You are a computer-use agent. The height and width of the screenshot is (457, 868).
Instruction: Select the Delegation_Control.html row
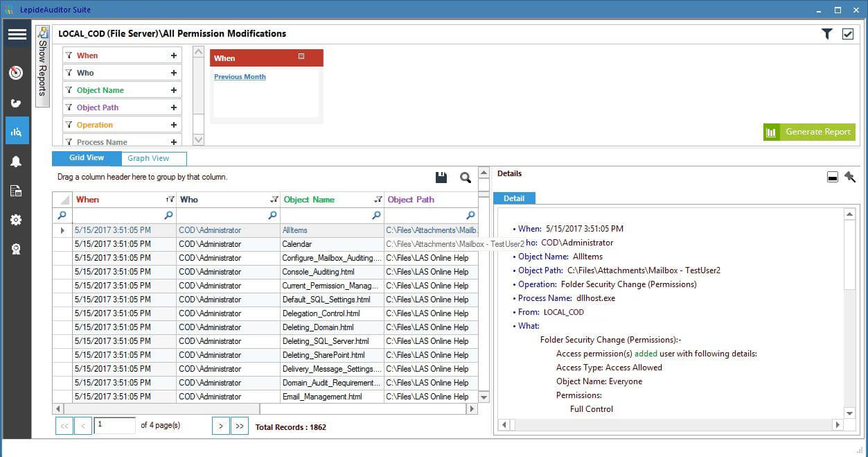(265, 313)
